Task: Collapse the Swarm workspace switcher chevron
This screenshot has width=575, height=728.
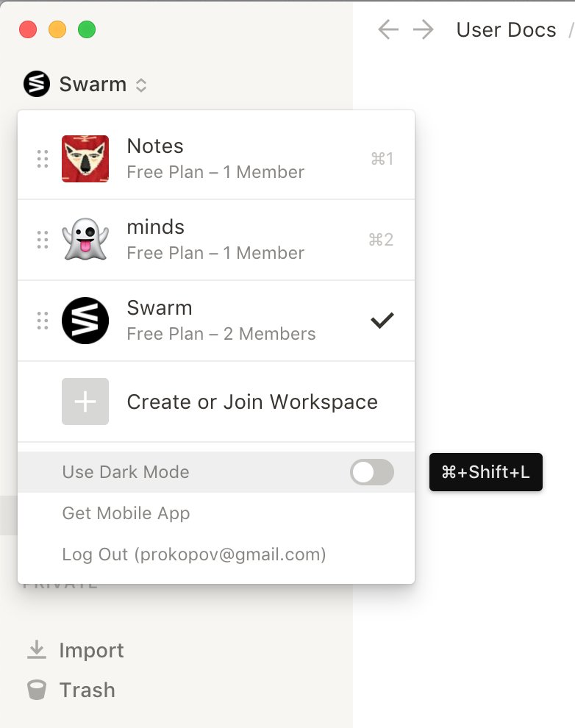Action: pyautogui.click(x=141, y=85)
